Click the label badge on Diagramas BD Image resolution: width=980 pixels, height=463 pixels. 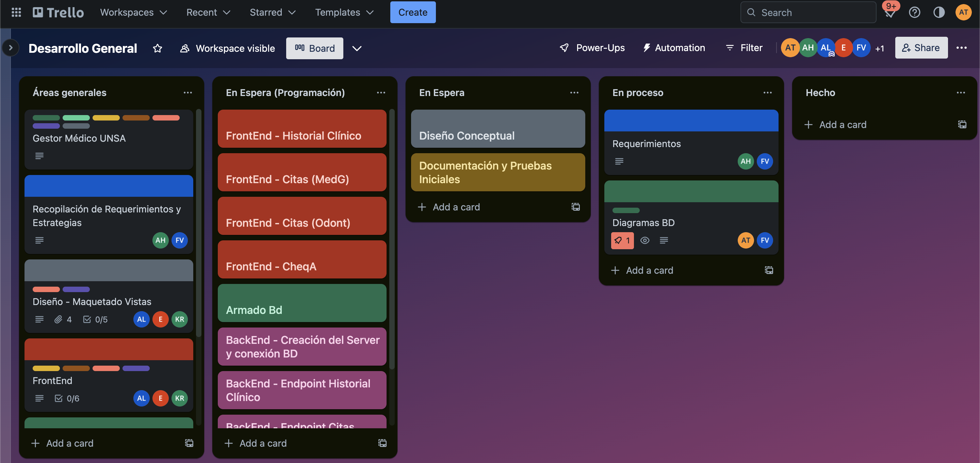coord(622,240)
